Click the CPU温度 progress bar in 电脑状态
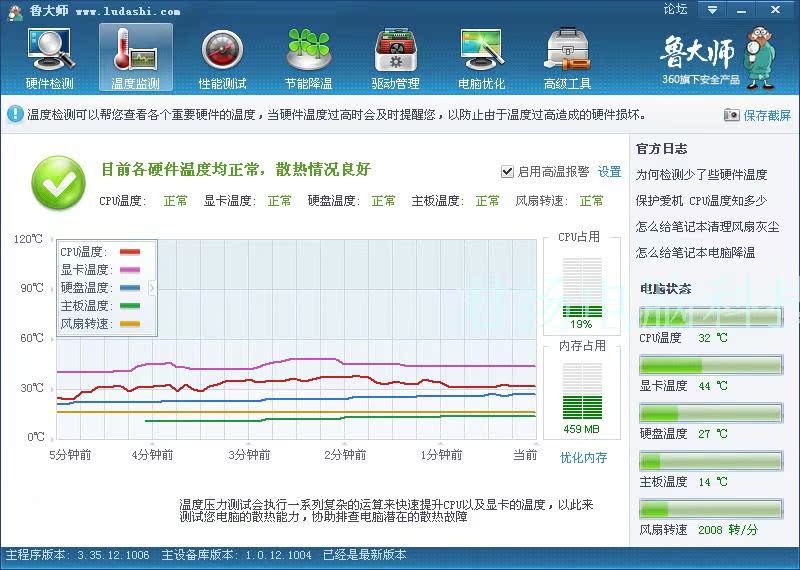Viewport: 800px width, 570px height. tap(711, 317)
